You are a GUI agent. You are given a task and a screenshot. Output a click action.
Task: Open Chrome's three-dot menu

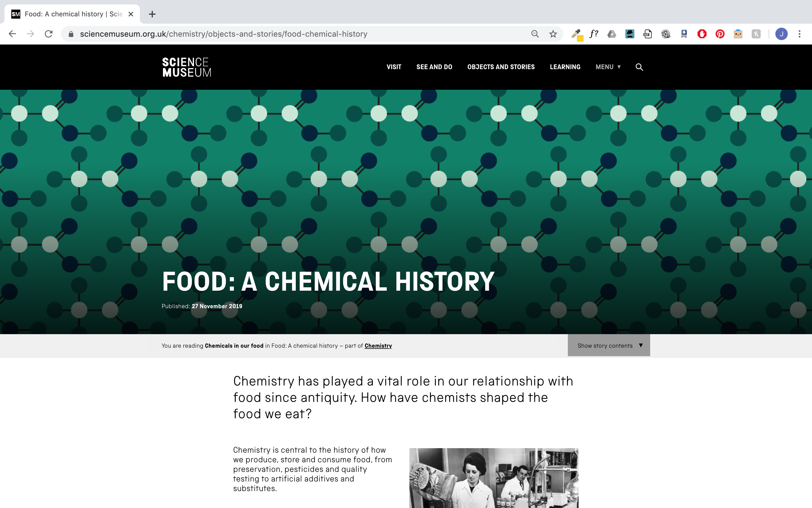[x=800, y=34]
